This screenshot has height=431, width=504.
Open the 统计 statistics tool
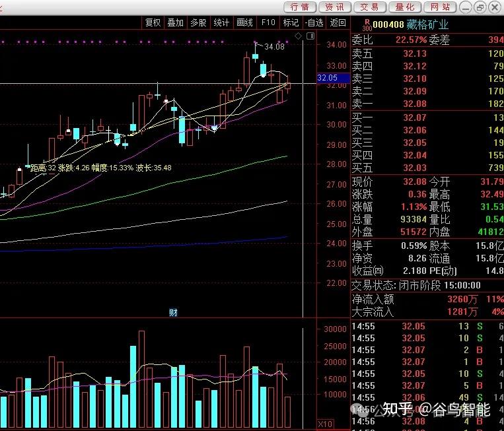click(221, 22)
